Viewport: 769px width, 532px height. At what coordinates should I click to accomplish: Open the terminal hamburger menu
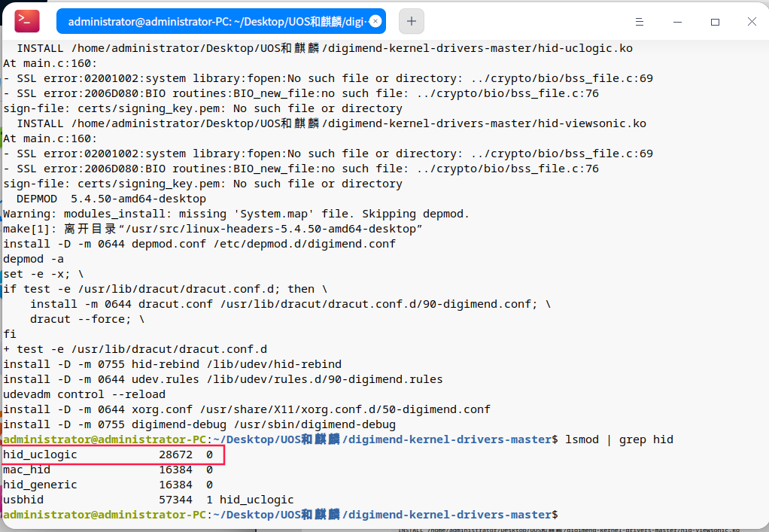(640, 22)
